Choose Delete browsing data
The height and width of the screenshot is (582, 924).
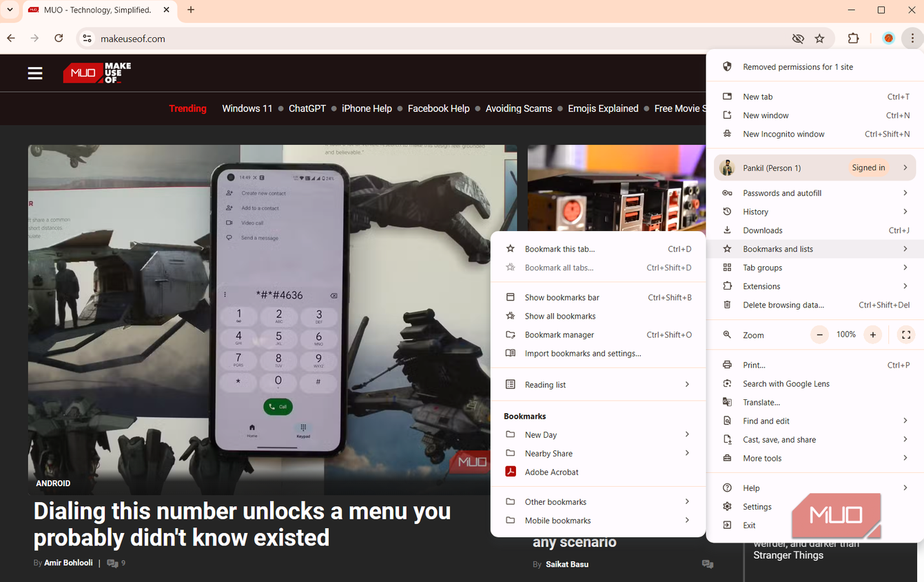point(815,305)
